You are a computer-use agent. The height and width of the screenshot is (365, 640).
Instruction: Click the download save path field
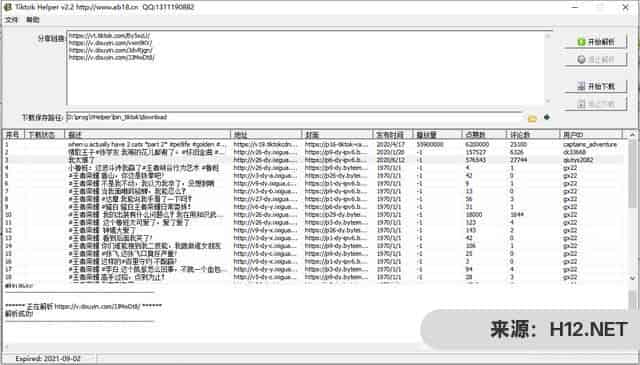(x=295, y=117)
